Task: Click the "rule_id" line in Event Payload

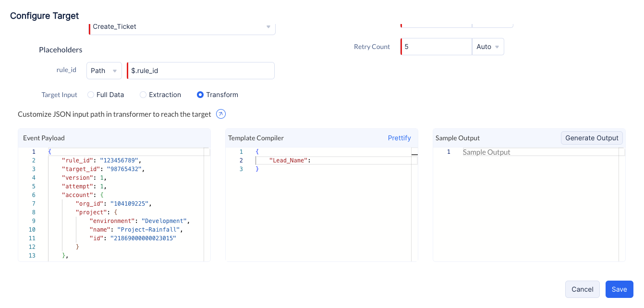Action: click(x=102, y=160)
